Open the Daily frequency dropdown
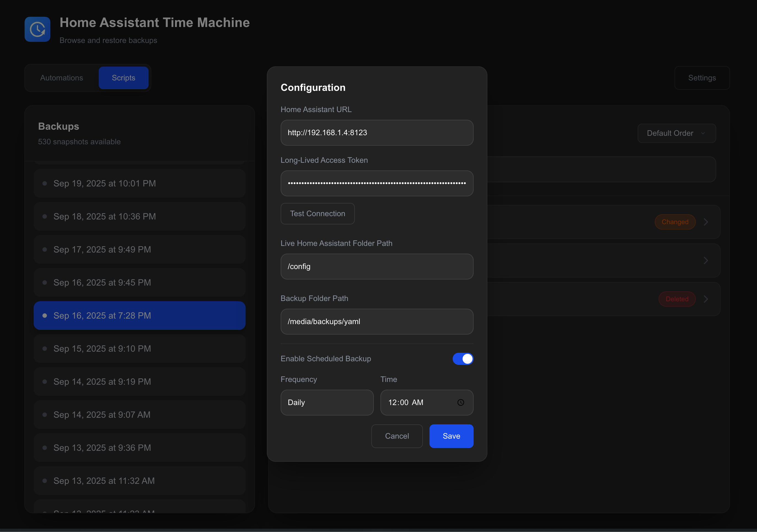 pos(327,402)
